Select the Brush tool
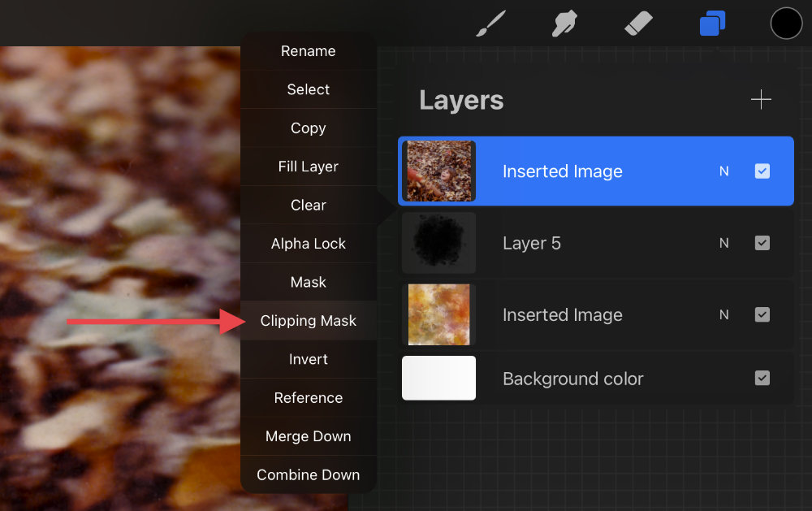The width and height of the screenshot is (812, 511). click(490, 24)
